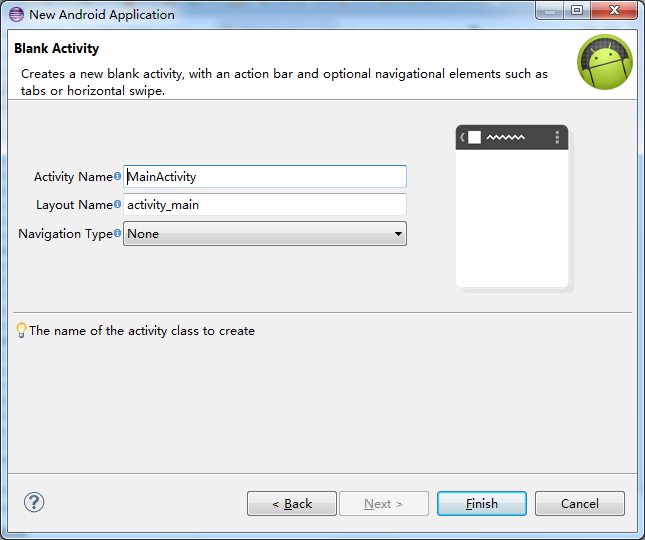Click the back chevron in preview action bar
645x540 pixels.
click(462, 137)
